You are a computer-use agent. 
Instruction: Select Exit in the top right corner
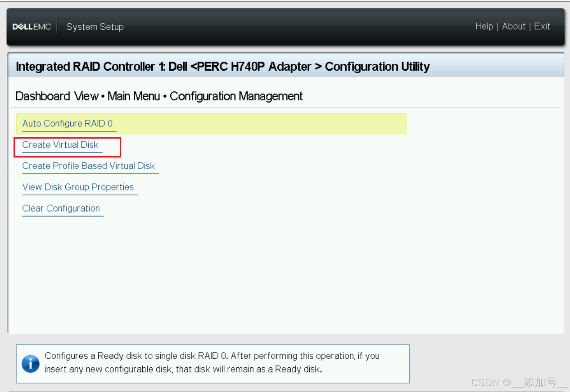pyautogui.click(x=542, y=27)
